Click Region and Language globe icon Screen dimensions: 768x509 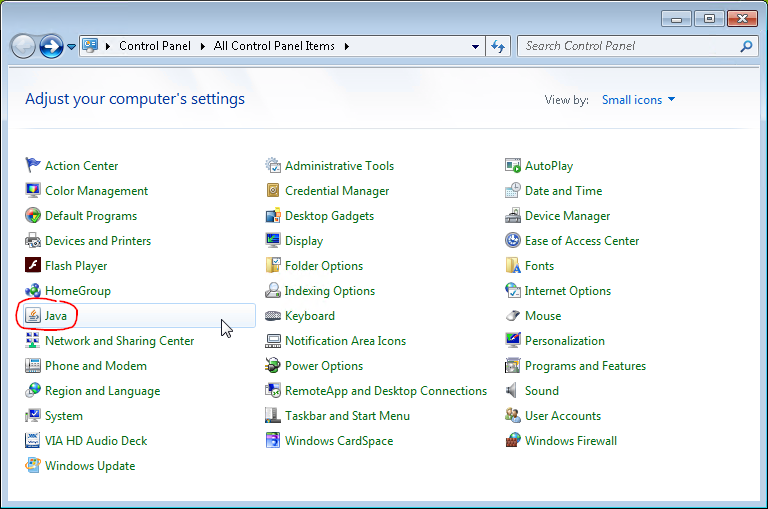(33, 390)
